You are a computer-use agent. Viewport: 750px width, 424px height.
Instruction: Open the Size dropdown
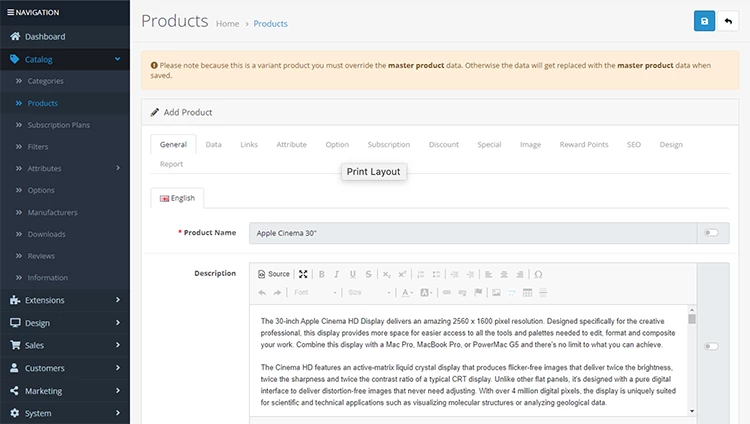(x=369, y=292)
